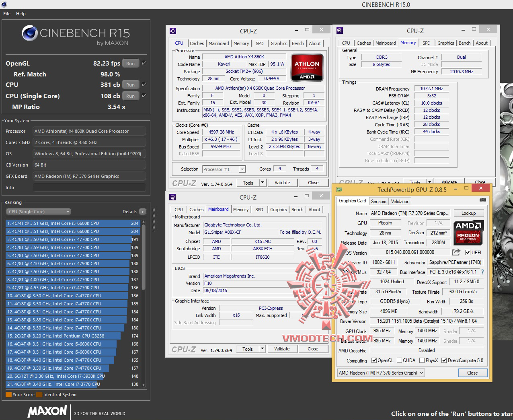
Task: Toggle the CUDA checkbox
Action: pyautogui.click(x=400, y=360)
